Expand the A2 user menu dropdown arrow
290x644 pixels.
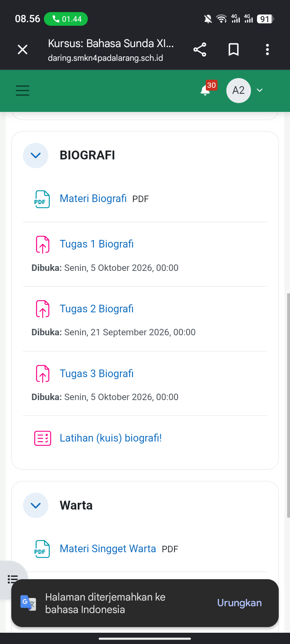[x=260, y=90]
